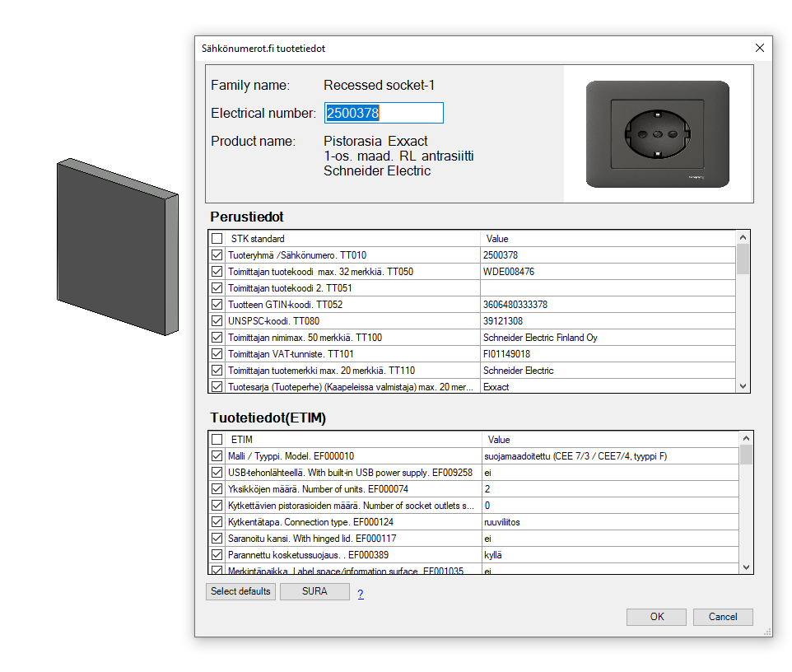This screenshot has height=672, width=792.
Task: Click ETIM list scroll up arrow
Action: click(746, 438)
